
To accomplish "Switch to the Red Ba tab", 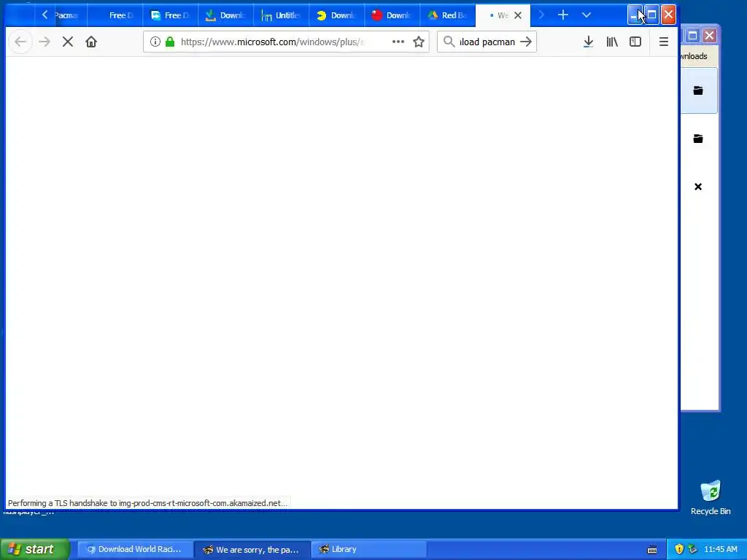I will pyautogui.click(x=447, y=15).
